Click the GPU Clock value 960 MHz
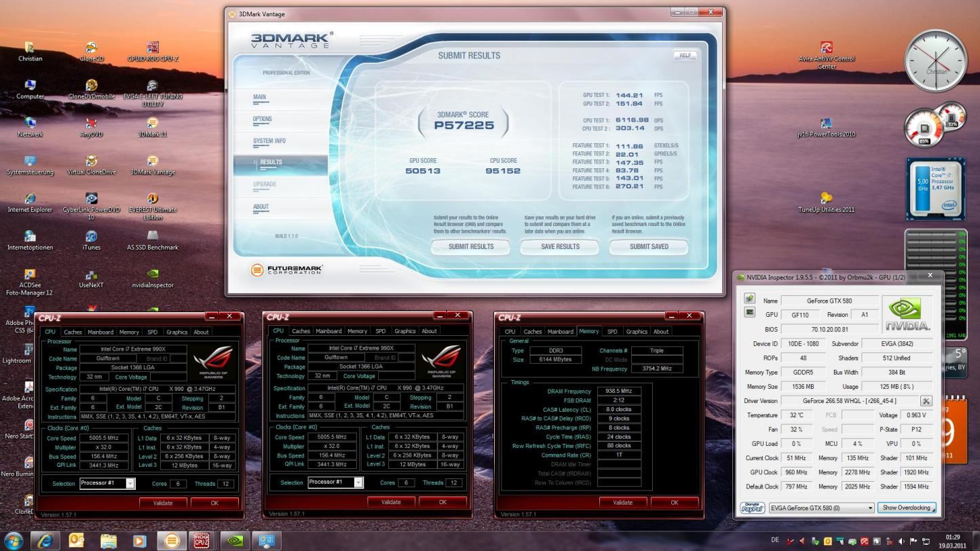The width and height of the screenshot is (980, 551). (x=797, y=472)
